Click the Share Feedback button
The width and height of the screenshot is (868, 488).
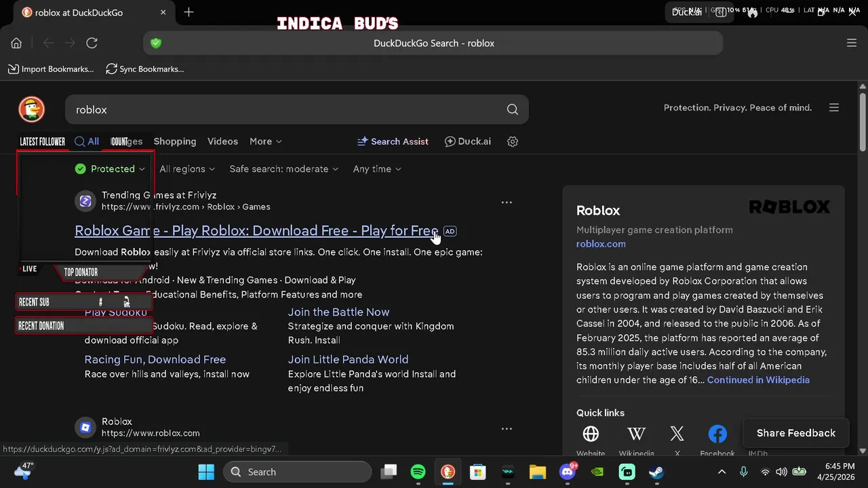pos(795,433)
